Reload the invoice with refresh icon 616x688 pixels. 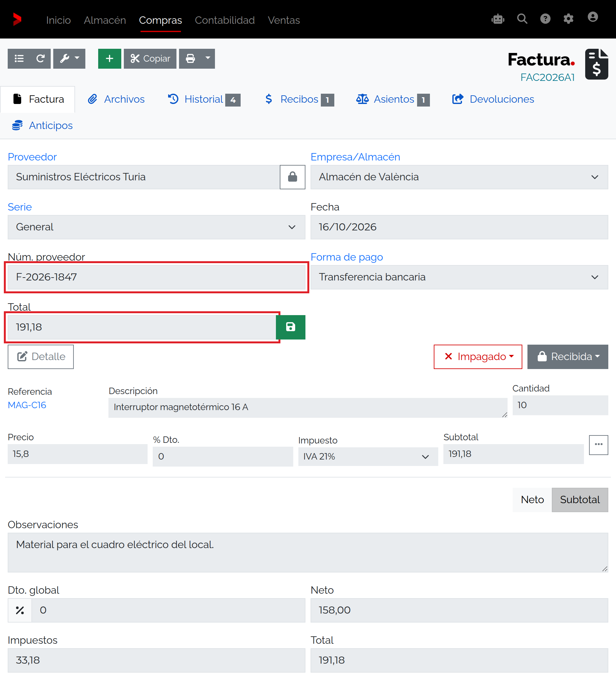pos(40,59)
